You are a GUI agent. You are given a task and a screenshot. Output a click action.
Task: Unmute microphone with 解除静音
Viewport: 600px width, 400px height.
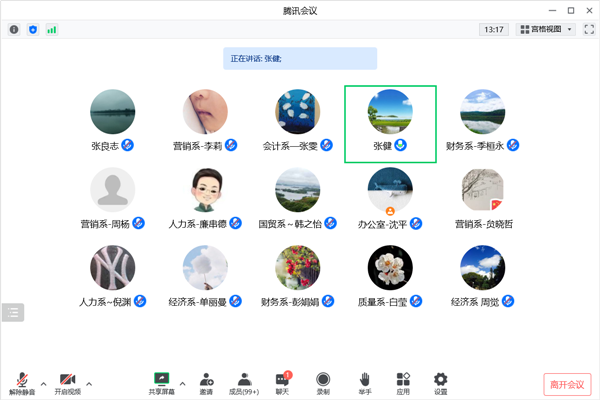click(21, 382)
